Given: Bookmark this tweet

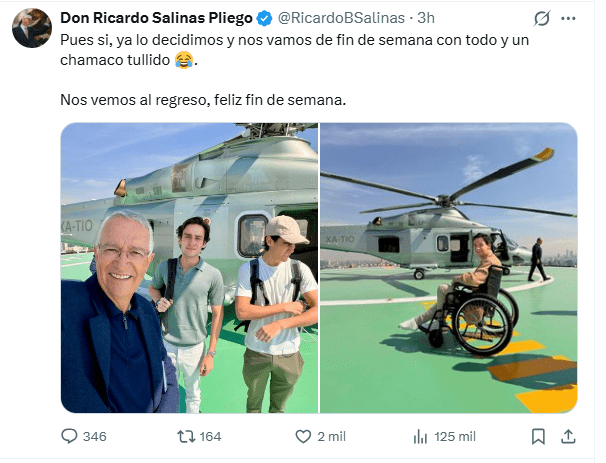Looking at the screenshot, I should 538,437.
